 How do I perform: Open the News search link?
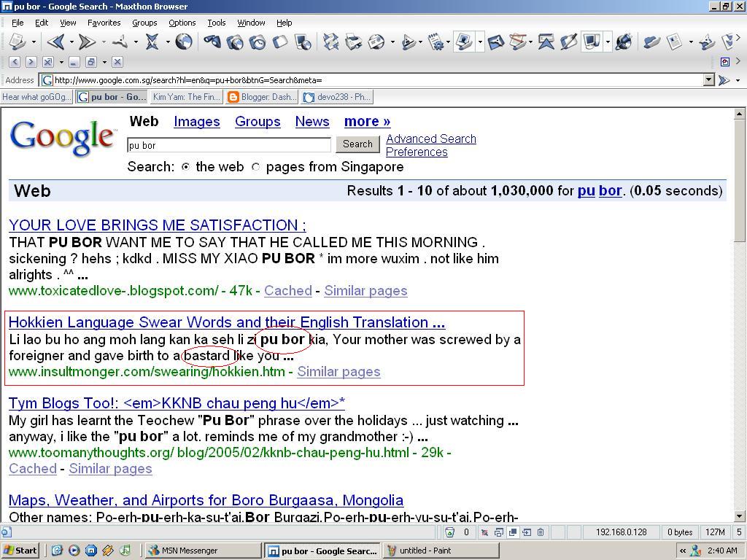tap(312, 122)
